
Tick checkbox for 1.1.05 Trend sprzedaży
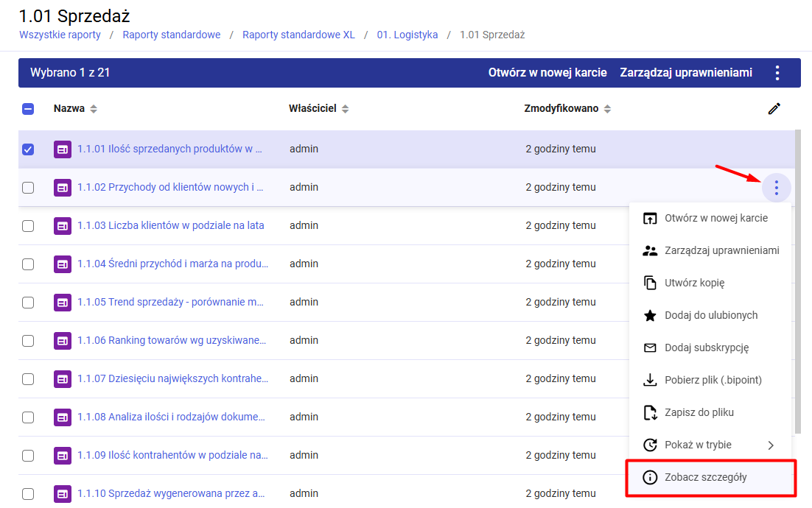coord(28,303)
